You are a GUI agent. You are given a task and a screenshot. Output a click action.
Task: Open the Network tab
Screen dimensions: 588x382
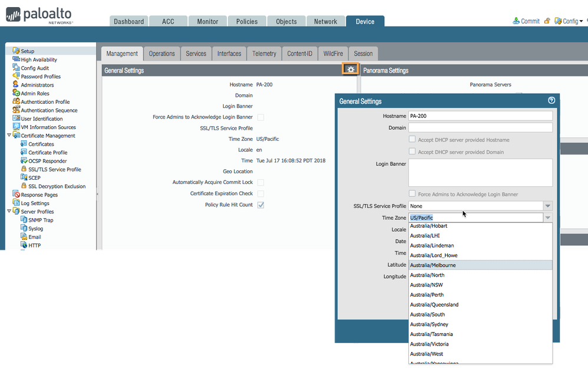tap(325, 21)
